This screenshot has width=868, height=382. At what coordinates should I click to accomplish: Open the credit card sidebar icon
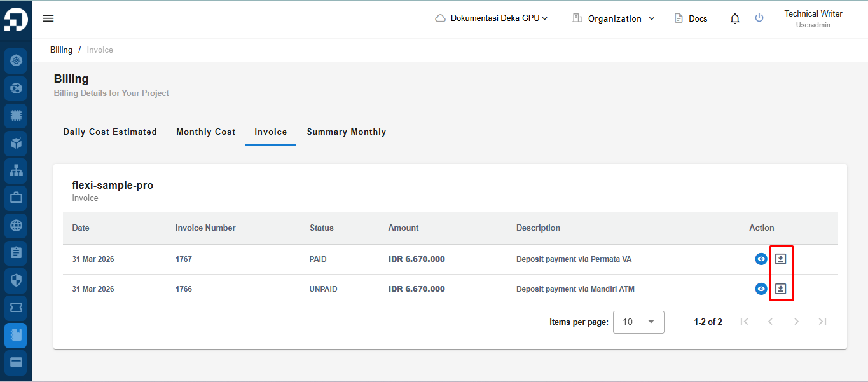tap(16, 362)
